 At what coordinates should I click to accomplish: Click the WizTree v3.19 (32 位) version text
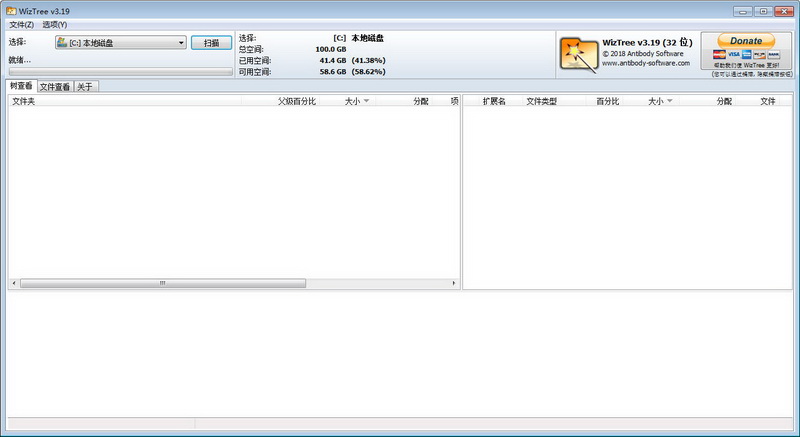coord(647,42)
